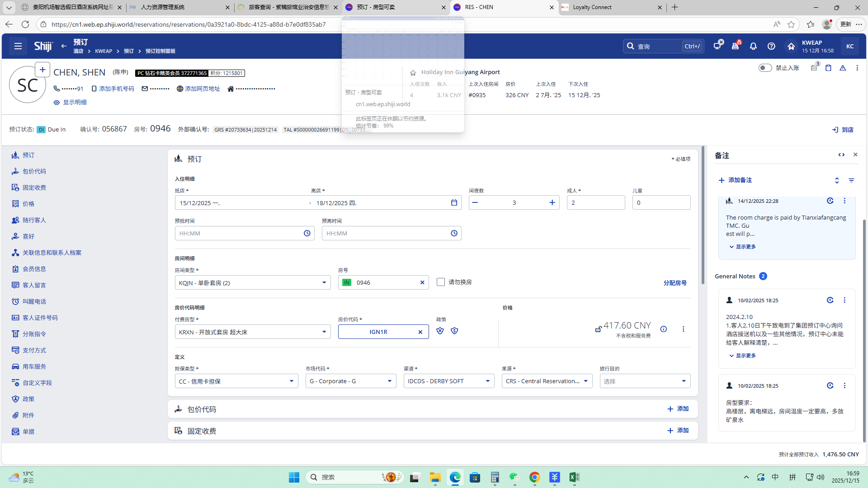This screenshot has width=868, height=488.
Task: Click the warning triangle icon near 禁止入账
Action: 843,68
